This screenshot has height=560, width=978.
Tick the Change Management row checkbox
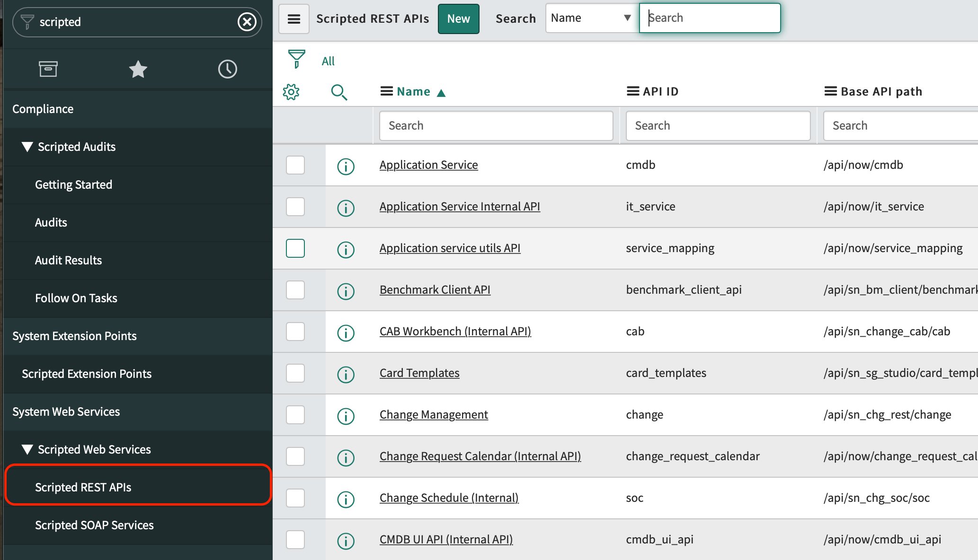tap(295, 415)
